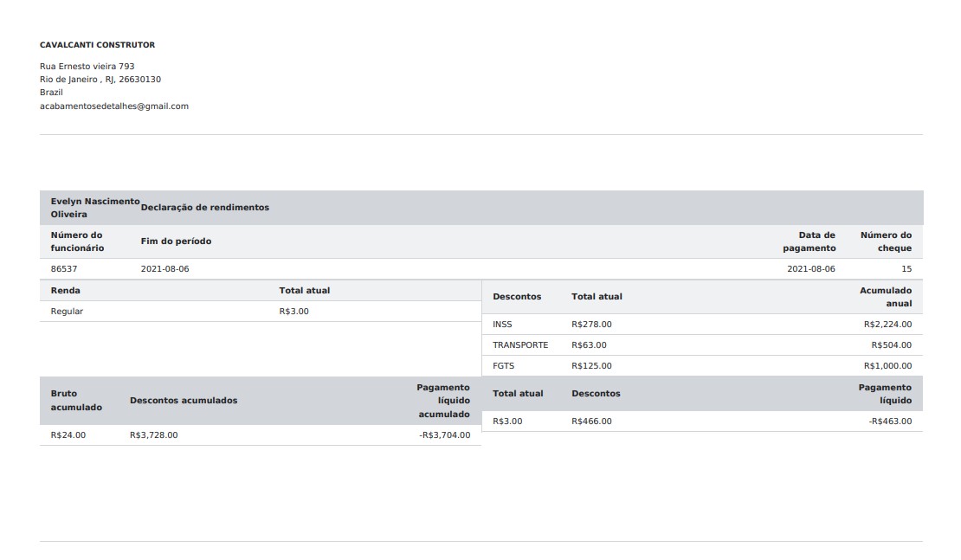Click the Regular income row label
Image resolution: width=961 pixels, height=560 pixels.
67,312
